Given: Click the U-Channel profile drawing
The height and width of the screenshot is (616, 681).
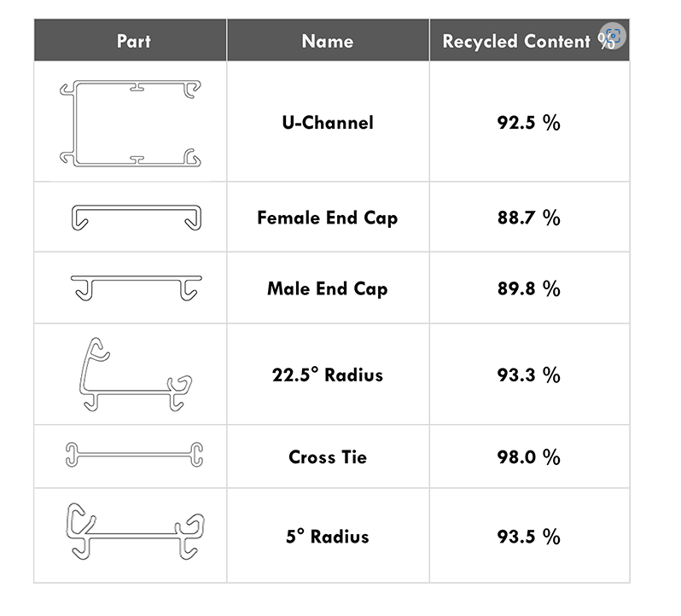Looking at the screenshot, I should [x=131, y=123].
